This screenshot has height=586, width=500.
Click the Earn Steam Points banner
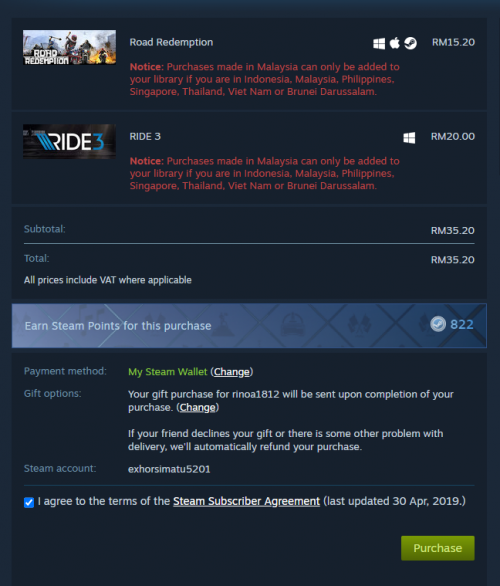tap(249, 326)
